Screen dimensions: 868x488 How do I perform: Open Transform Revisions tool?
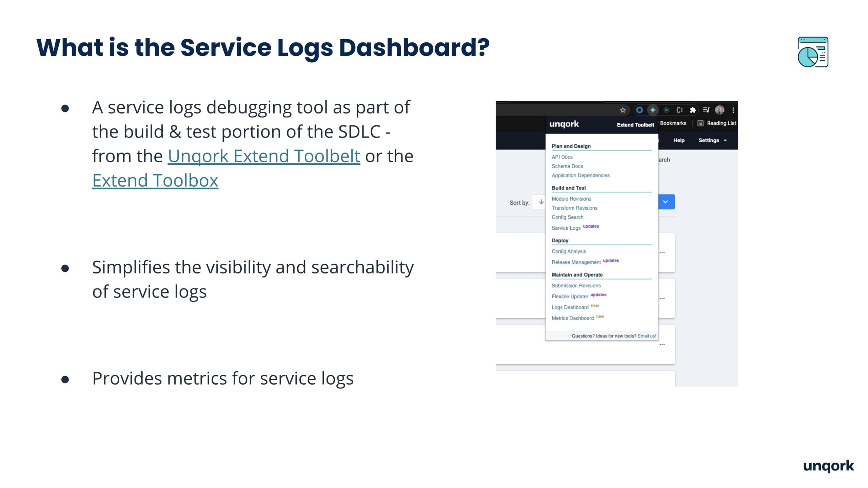tap(574, 208)
